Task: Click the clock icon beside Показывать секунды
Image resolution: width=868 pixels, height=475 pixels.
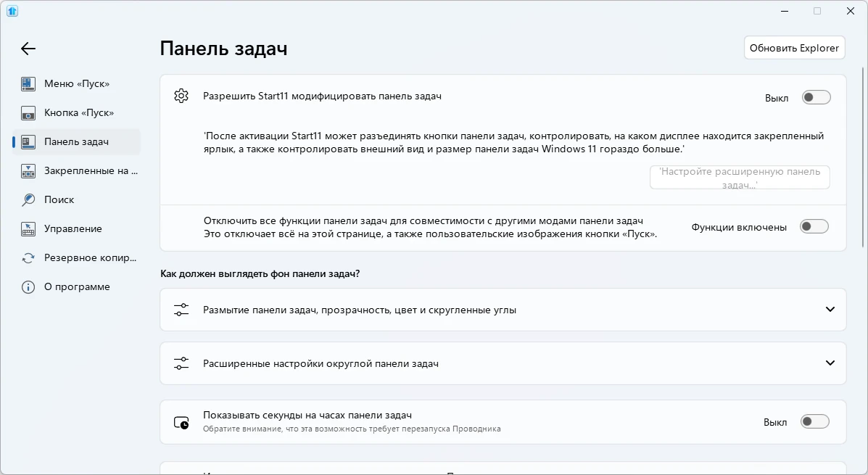Action: point(181,422)
